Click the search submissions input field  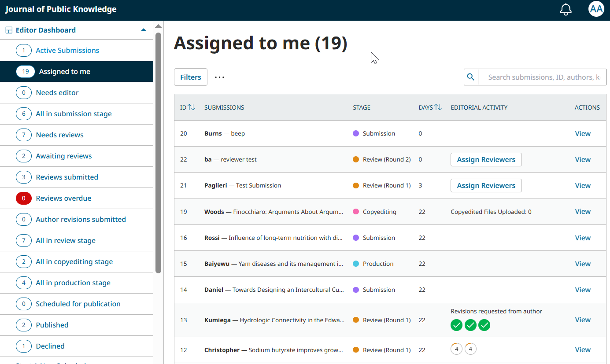[542, 77]
